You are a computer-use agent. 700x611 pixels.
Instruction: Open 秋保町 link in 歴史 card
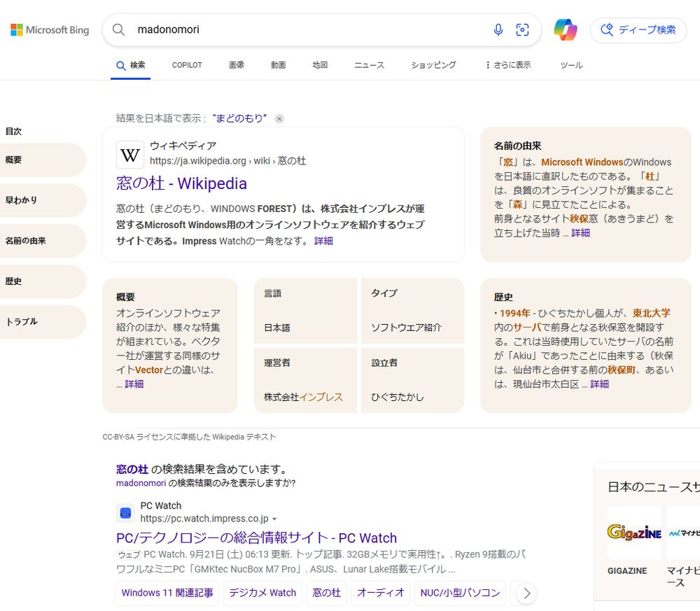621,370
